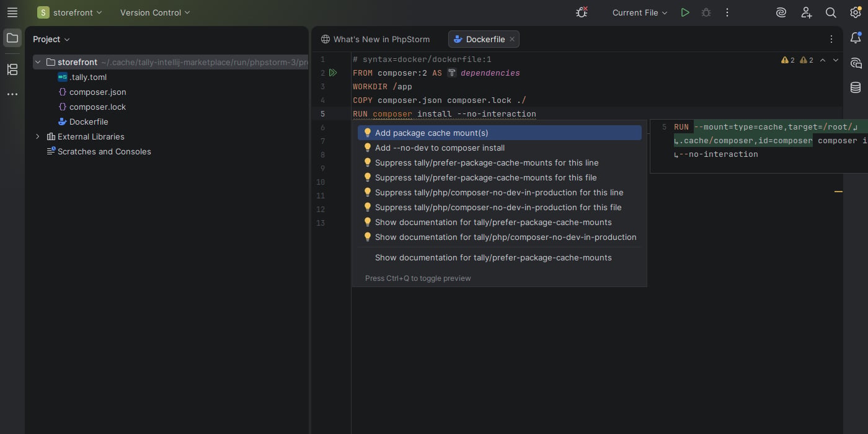This screenshot has width=868, height=434.
Task: Click the dependencies stage name on line 2
Action: [490, 73]
